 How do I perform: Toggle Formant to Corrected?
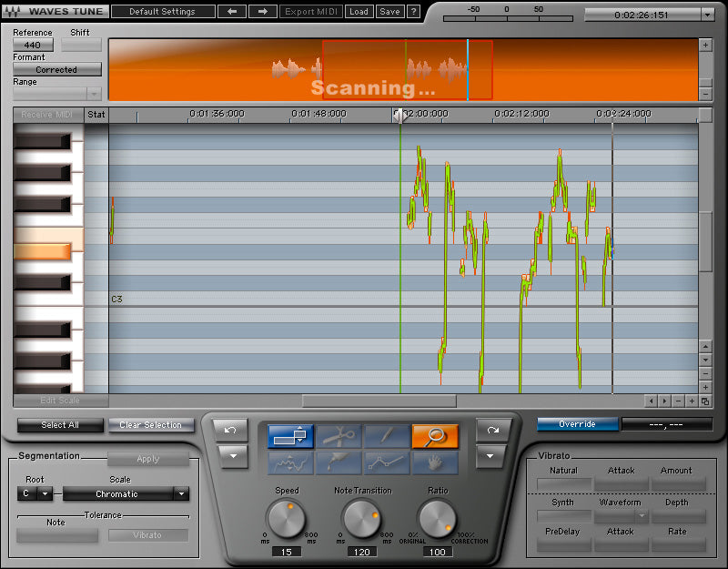[x=56, y=69]
